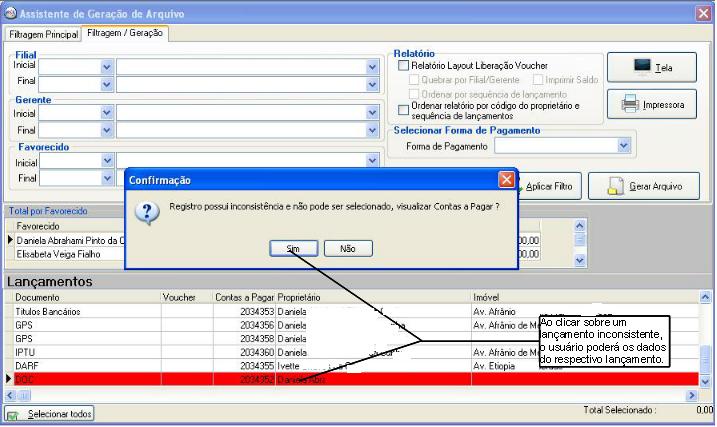Open the Favorecido Final code dropdown
The height and width of the screenshot is (427, 717).
(x=107, y=177)
